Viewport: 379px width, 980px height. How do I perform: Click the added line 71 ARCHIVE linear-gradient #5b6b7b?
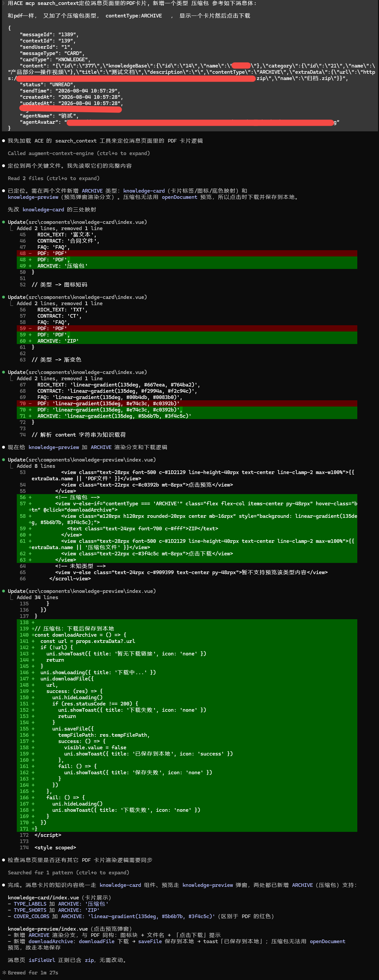pyautogui.click(x=187, y=416)
